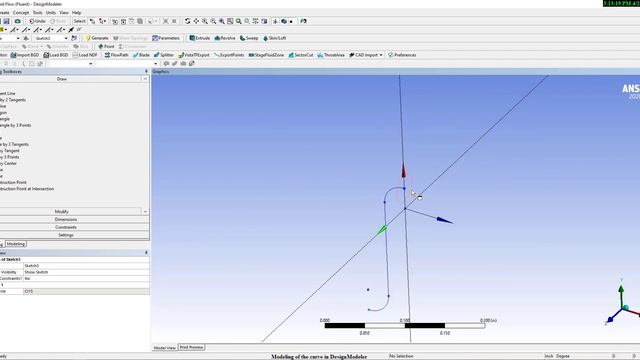Select the 'by 3 Points' draw tool
The width and height of the screenshot is (640, 360).
click(x=9, y=157)
